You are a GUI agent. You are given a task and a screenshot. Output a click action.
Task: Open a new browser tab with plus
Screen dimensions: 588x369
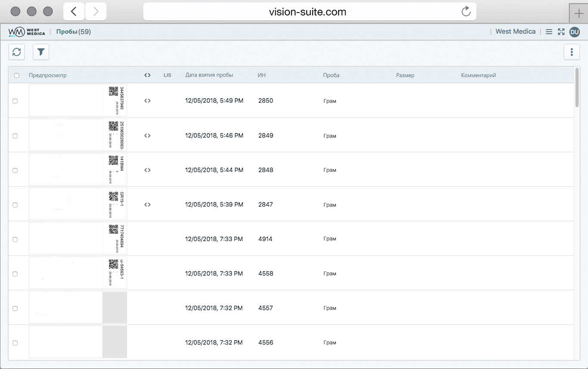tap(579, 13)
